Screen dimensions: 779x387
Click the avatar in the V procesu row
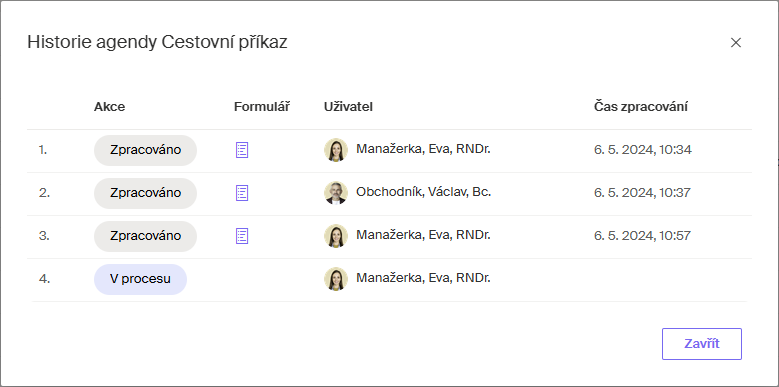pos(336,279)
